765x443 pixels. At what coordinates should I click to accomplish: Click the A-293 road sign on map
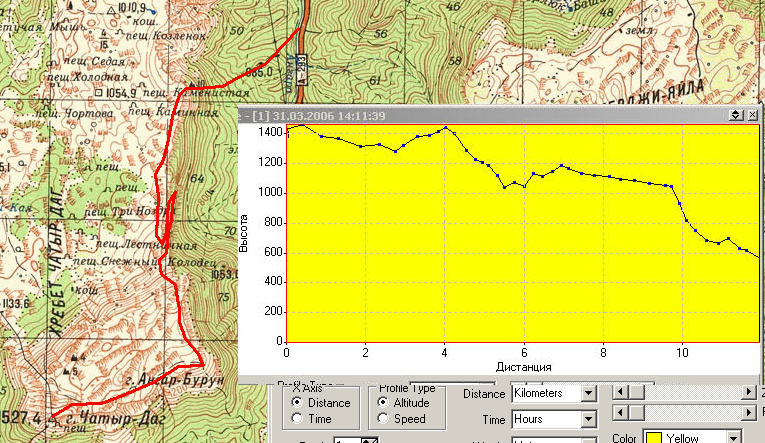pos(302,69)
